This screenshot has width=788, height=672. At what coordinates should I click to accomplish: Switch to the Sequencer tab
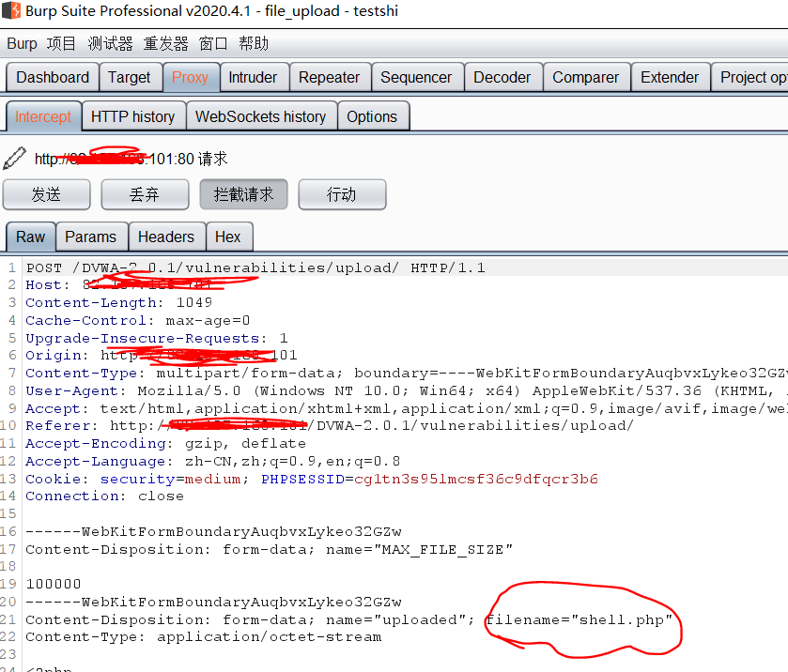click(416, 77)
